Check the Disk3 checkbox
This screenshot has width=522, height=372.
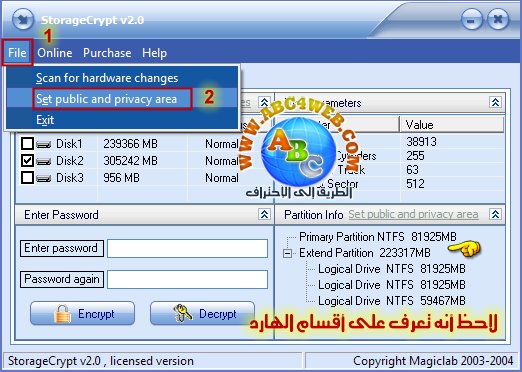(x=27, y=178)
